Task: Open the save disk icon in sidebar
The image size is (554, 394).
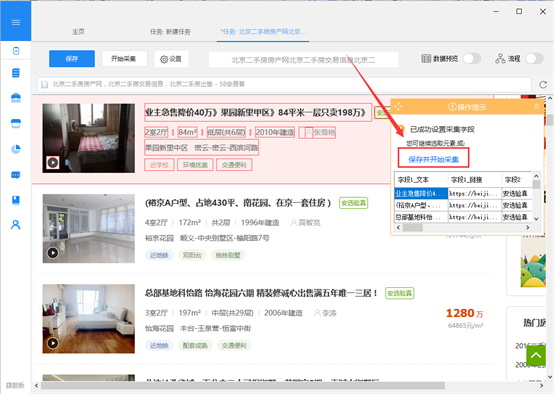Action: pyautogui.click(x=16, y=200)
